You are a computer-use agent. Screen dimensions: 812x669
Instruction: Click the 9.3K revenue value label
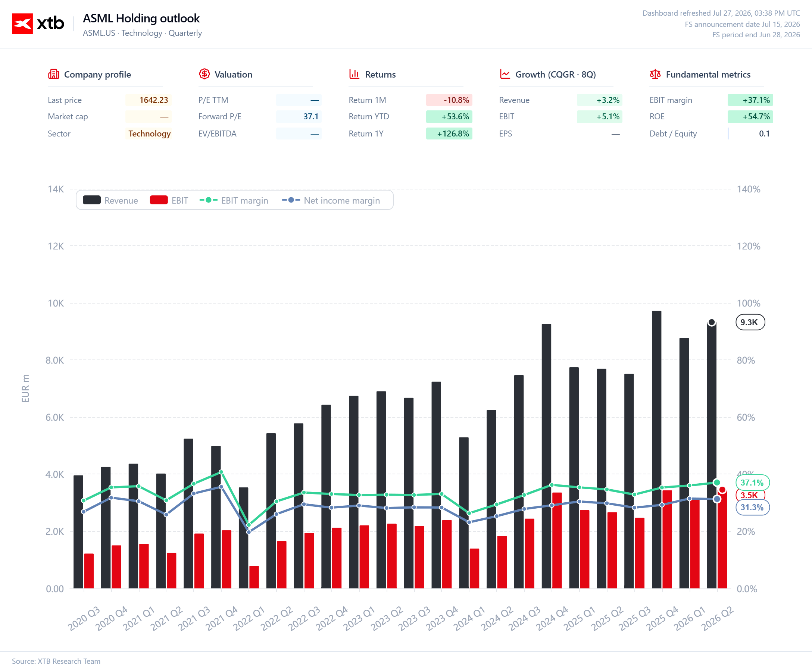click(750, 322)
